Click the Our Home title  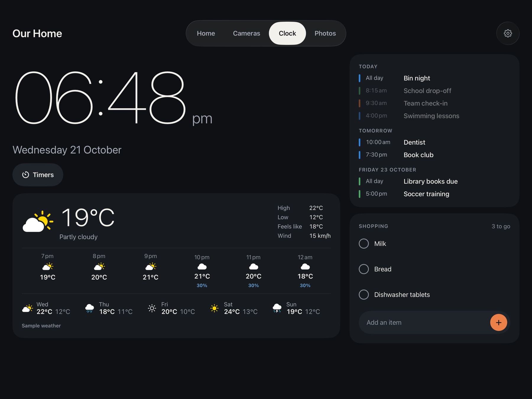[37, 33]
